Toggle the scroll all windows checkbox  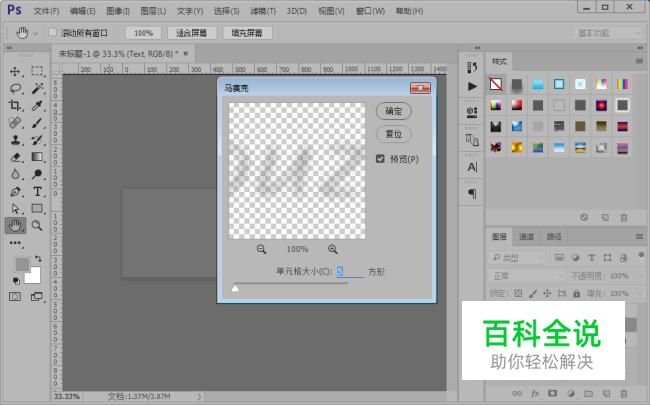53,32
